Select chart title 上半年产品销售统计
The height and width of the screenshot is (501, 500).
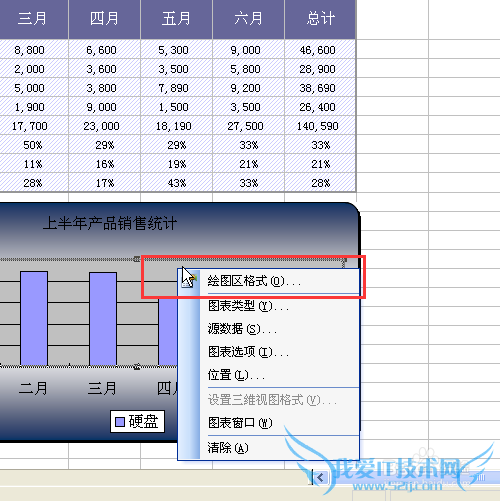click(x=110, y=223)
